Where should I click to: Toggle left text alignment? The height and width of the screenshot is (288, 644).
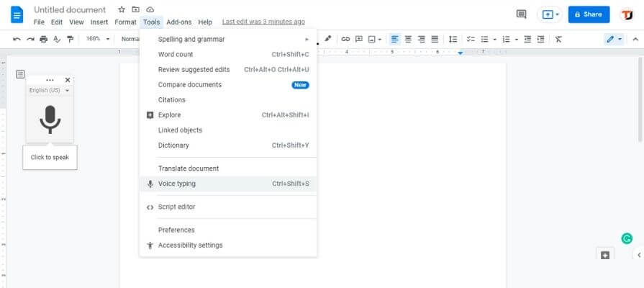394,39
